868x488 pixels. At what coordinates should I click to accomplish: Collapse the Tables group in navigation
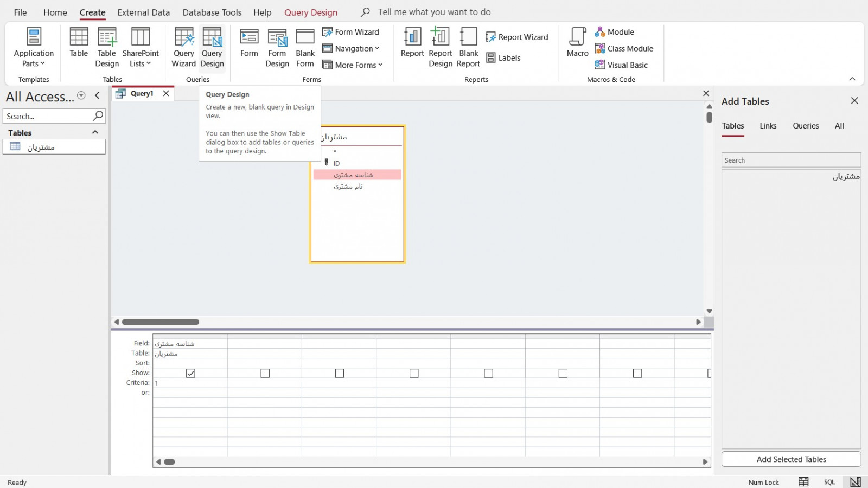pyautogui.click(x=95, y=132)
